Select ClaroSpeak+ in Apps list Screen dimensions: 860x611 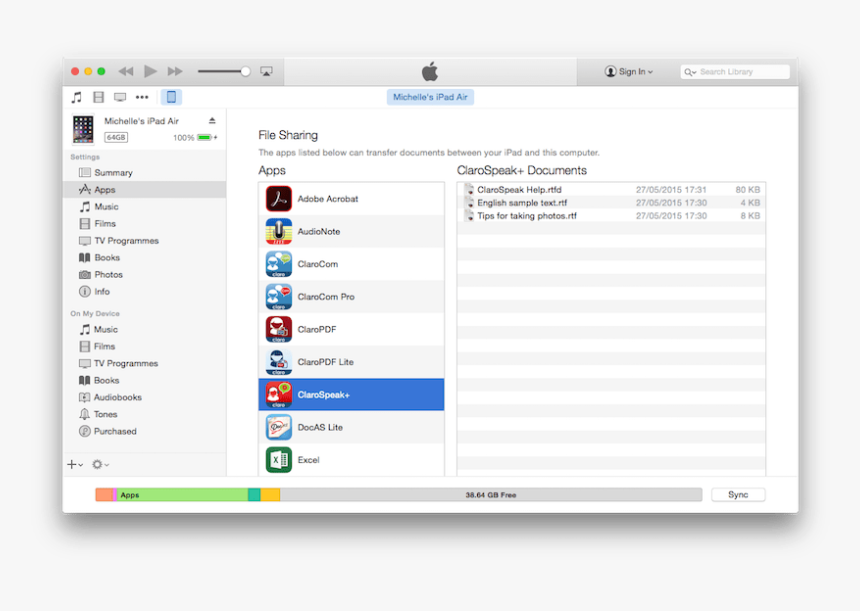[x=351, y=394]
